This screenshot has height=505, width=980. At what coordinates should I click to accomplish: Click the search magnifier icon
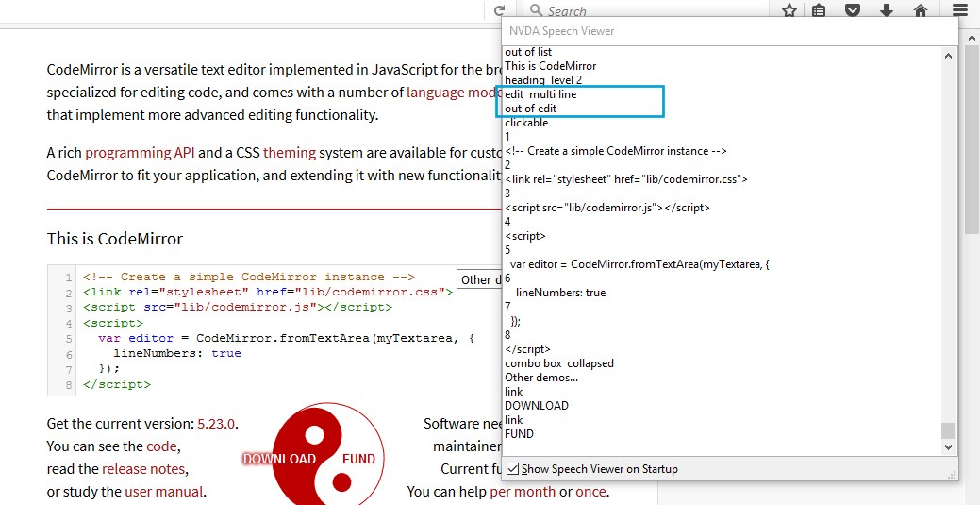536,10
